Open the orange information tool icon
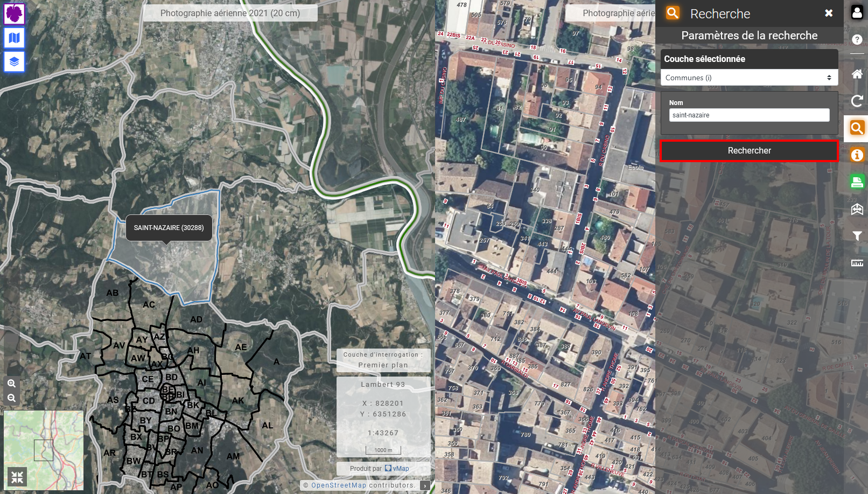Image resolution: width=868 pixels, height=494 pixels. (857, 155)
